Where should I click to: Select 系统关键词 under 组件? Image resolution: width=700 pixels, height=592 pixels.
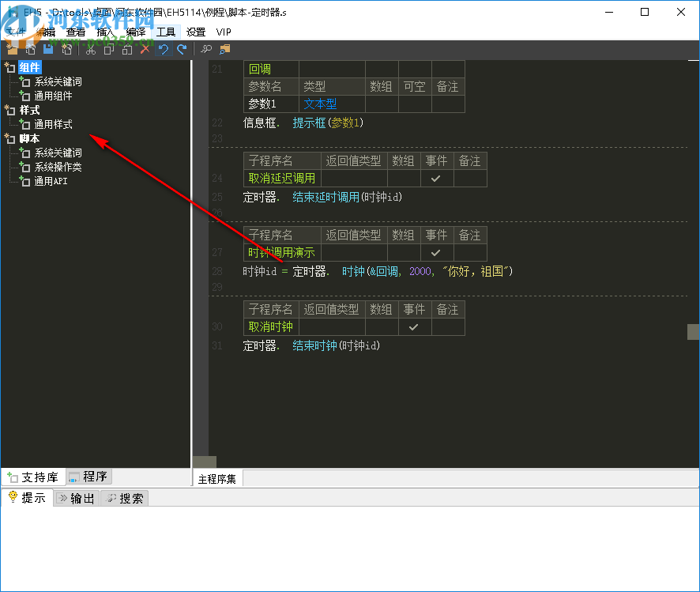(x=58, y=81)
